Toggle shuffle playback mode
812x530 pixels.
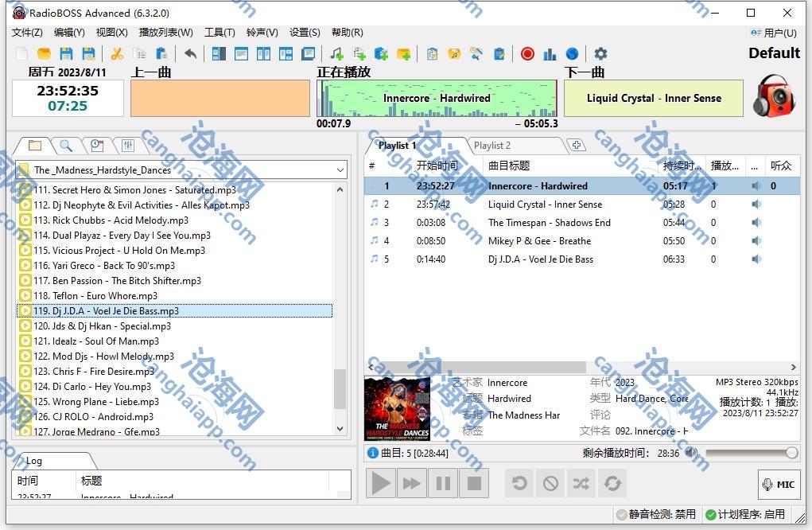coord(581,483)
